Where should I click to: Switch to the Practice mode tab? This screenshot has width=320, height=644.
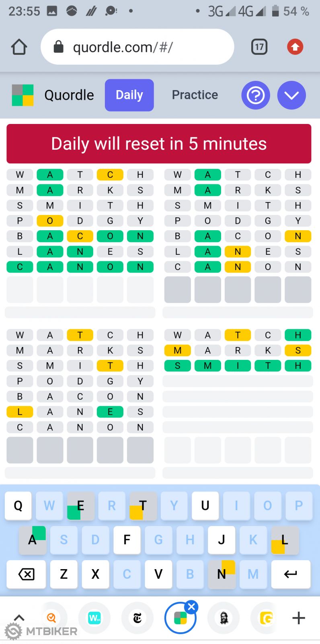[x=195, y=95]
